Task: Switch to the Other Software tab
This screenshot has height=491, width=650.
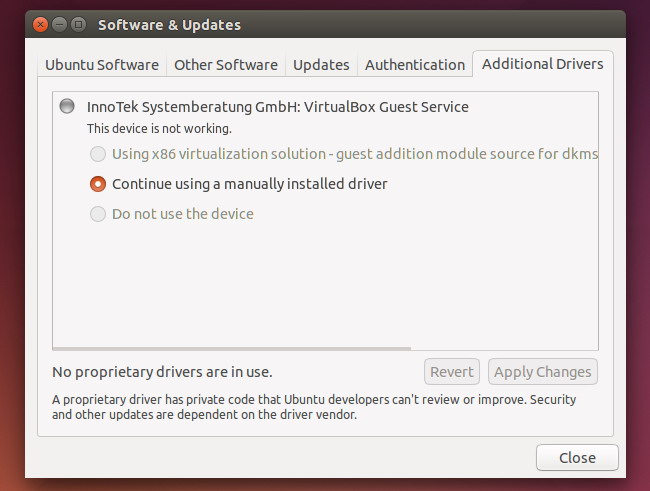Action: [226, 65]
